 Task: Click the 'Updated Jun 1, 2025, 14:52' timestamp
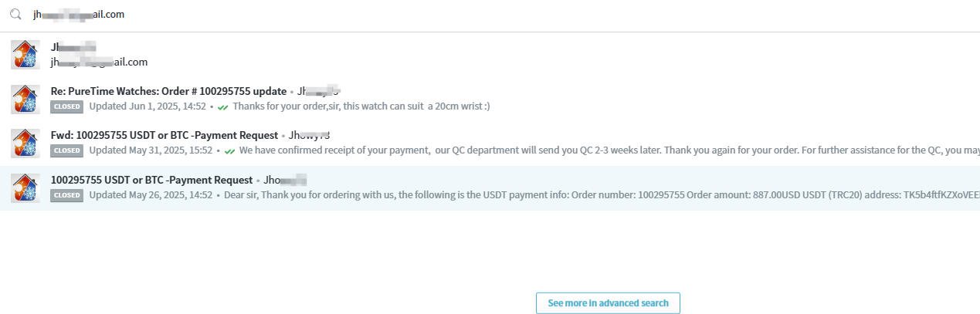click(148, 106)
